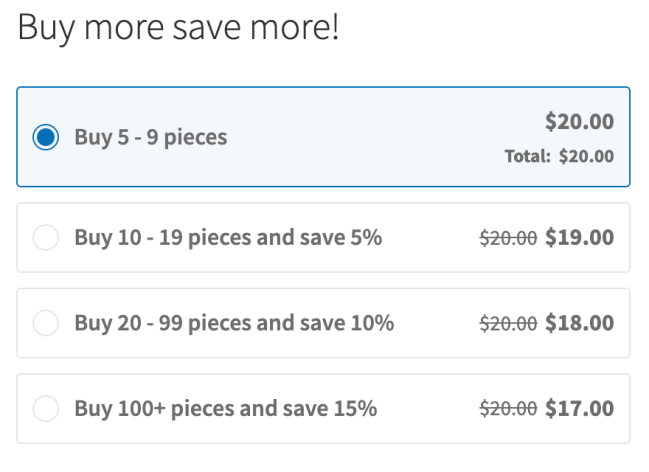Click the discounted $19.00 price
This screenshot has width=649, height=472.
coord(579,238)
